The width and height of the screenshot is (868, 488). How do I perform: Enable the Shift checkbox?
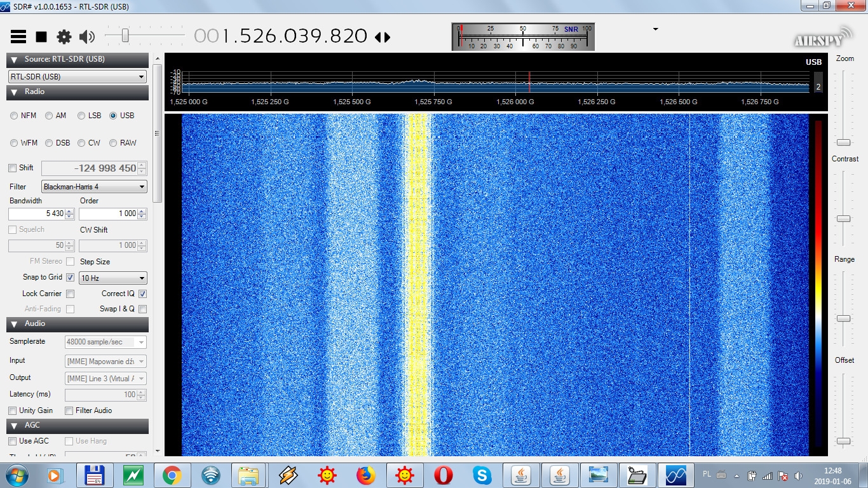click(x=12, y=168)
